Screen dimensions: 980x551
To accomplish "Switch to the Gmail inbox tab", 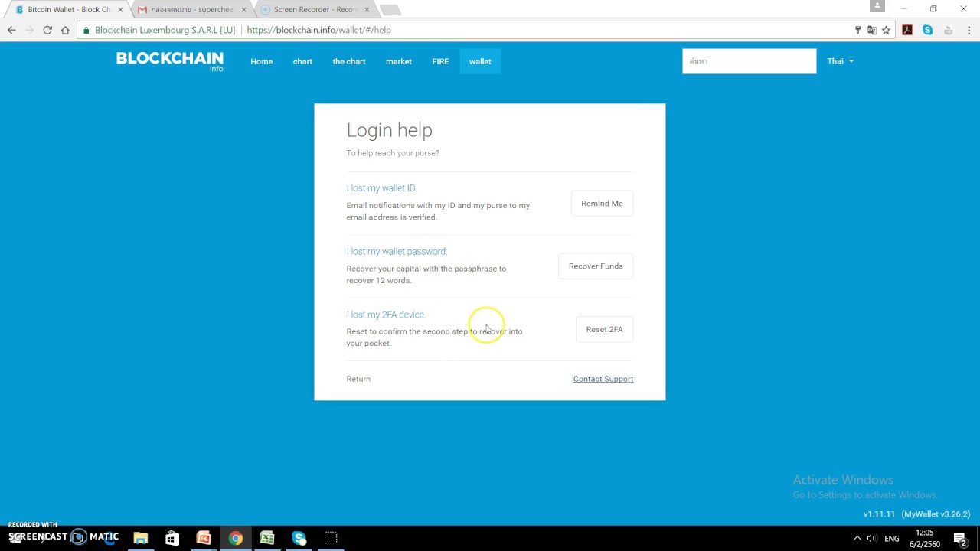I will click(191, 10).
